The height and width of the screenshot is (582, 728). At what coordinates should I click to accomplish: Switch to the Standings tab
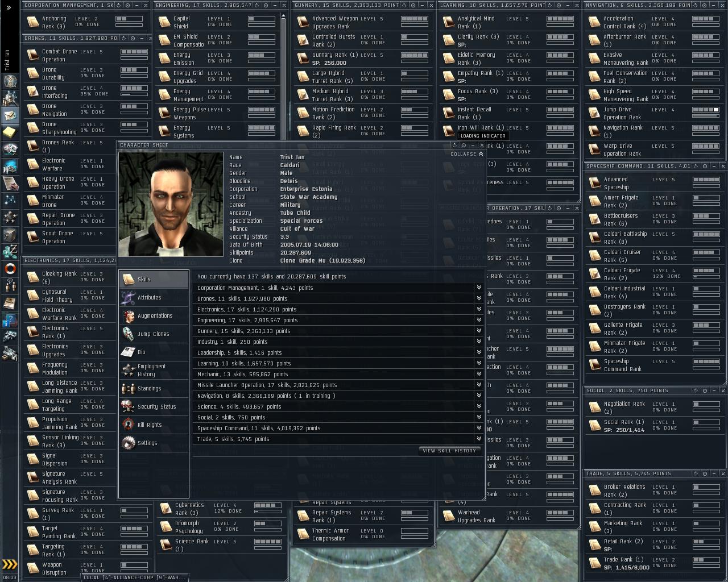coord(154,388)
